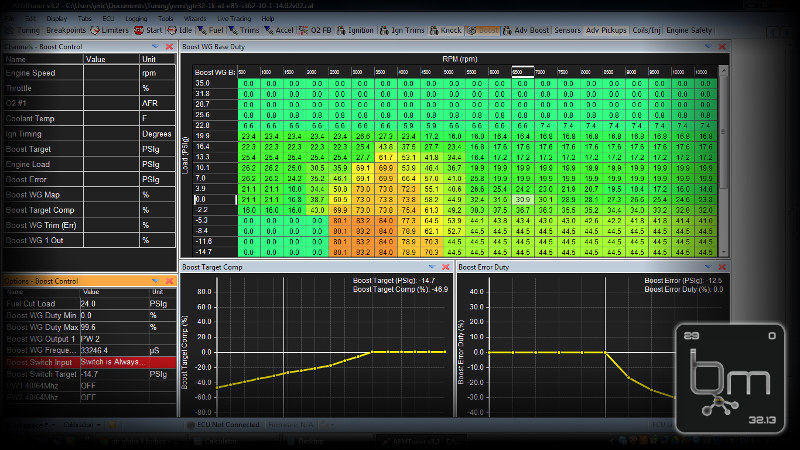Switch to the Sensors tab
800x450 pixels.
[x=567, y=31]
